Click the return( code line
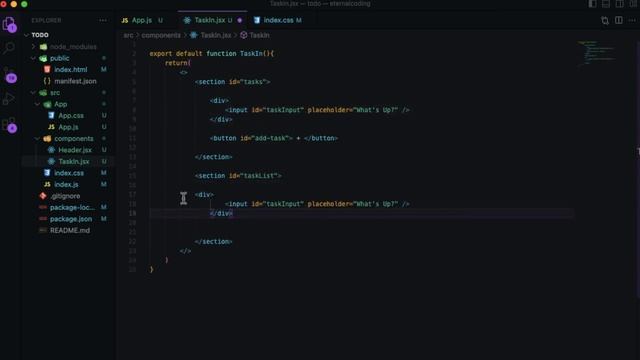 click(x=178, y=63)
